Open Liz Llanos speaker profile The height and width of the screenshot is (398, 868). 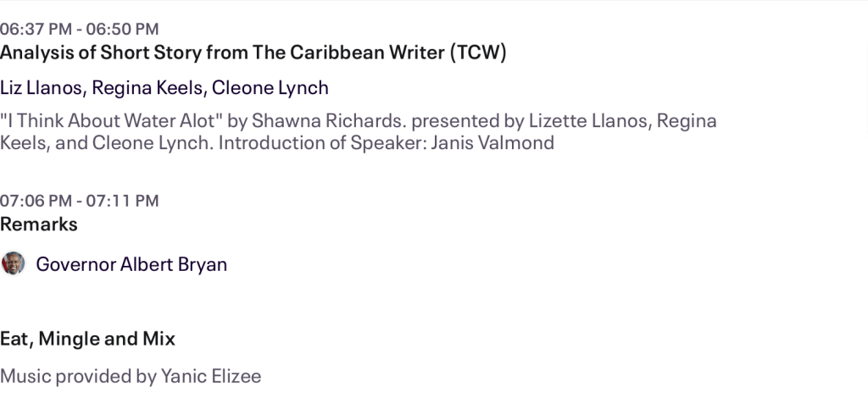pos(42,88)
